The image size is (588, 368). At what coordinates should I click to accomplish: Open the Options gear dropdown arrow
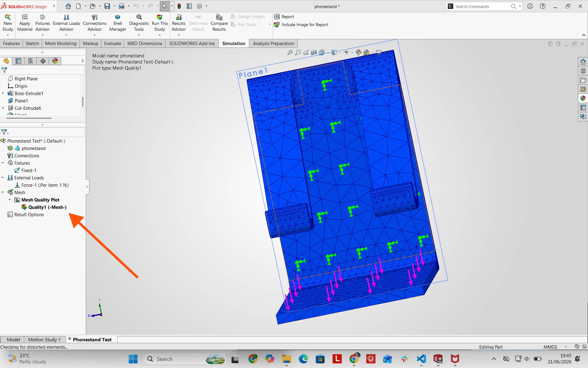(206, 6)
